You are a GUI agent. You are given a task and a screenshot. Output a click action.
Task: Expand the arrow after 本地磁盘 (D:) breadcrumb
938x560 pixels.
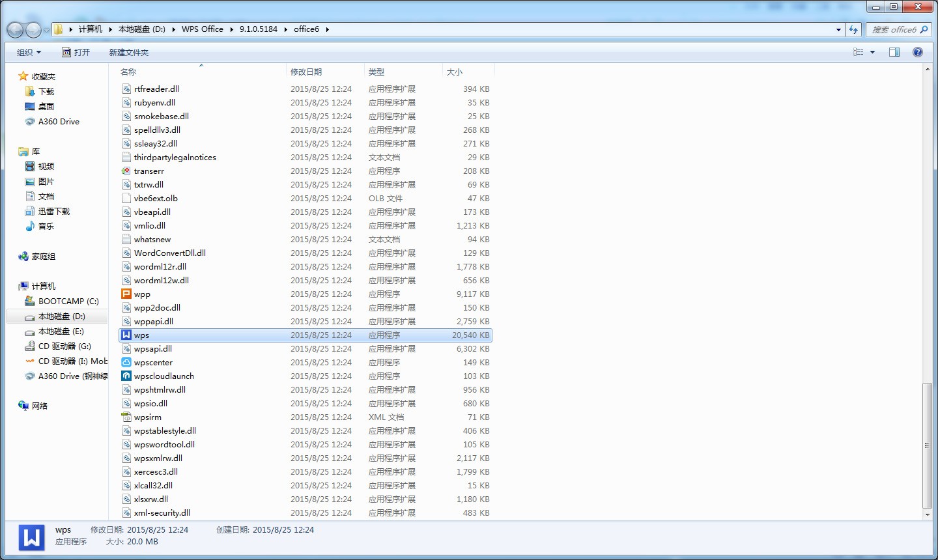pos(173,29)
